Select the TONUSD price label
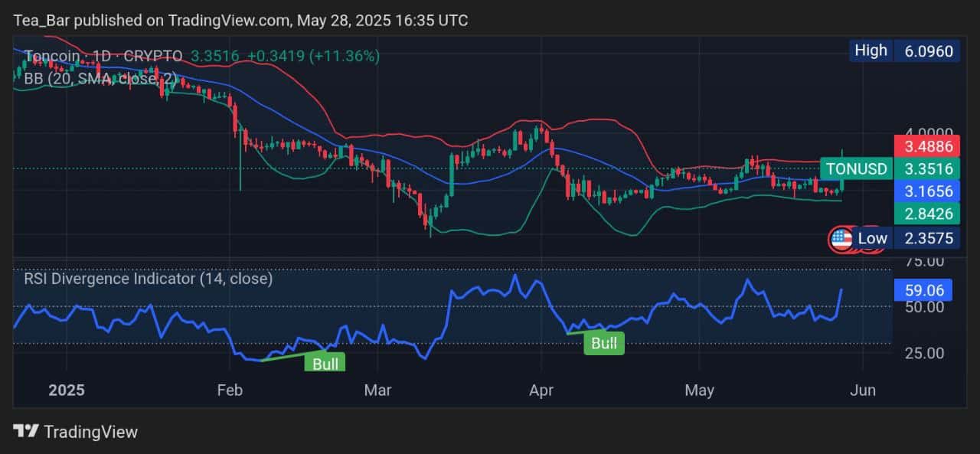 pyautogui.click(x=856, y=169)
